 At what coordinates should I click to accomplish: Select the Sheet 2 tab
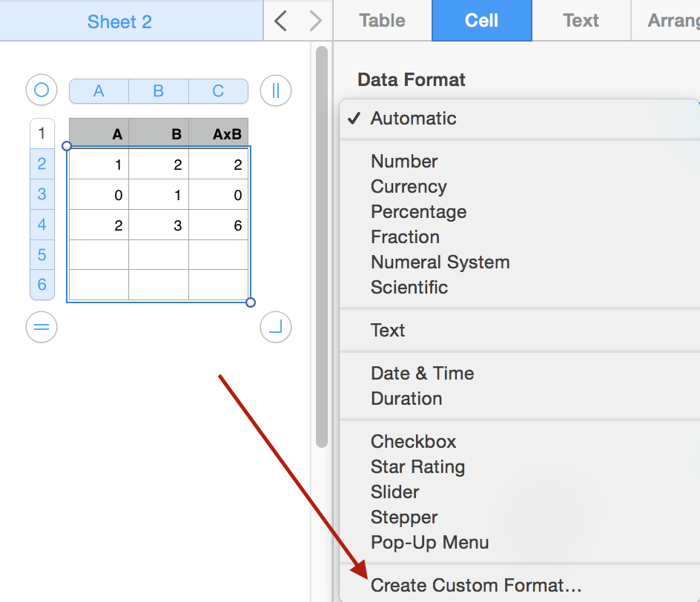[x=119, y=21]
